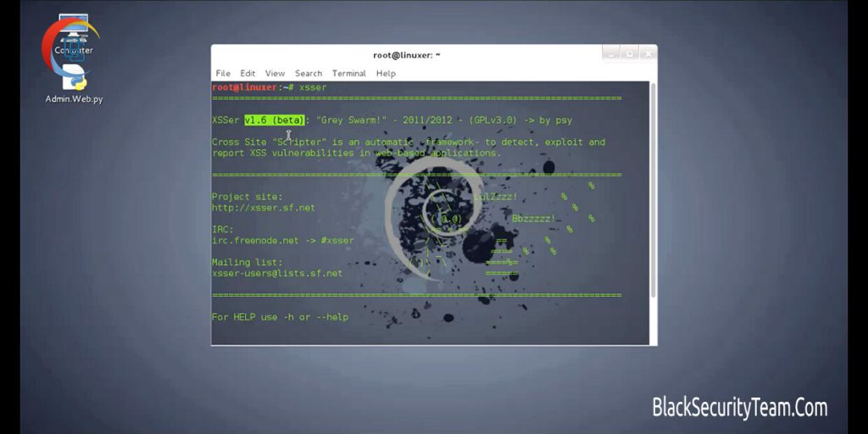Open the View menu
Image resolution: width=868 pixels, height=434 pixels.
coord(275,74)
